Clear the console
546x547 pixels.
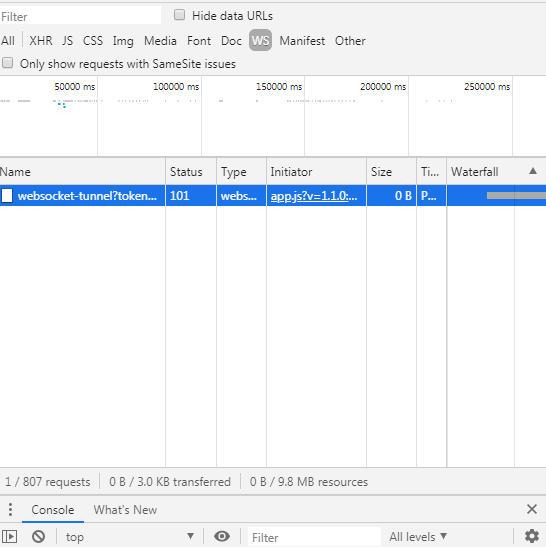[x=38, y=536]
